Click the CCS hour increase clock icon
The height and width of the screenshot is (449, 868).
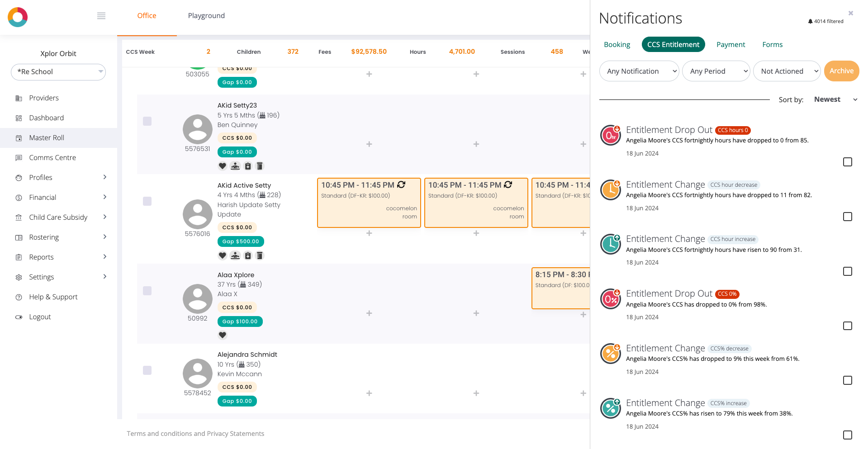[x=610, y=244]
